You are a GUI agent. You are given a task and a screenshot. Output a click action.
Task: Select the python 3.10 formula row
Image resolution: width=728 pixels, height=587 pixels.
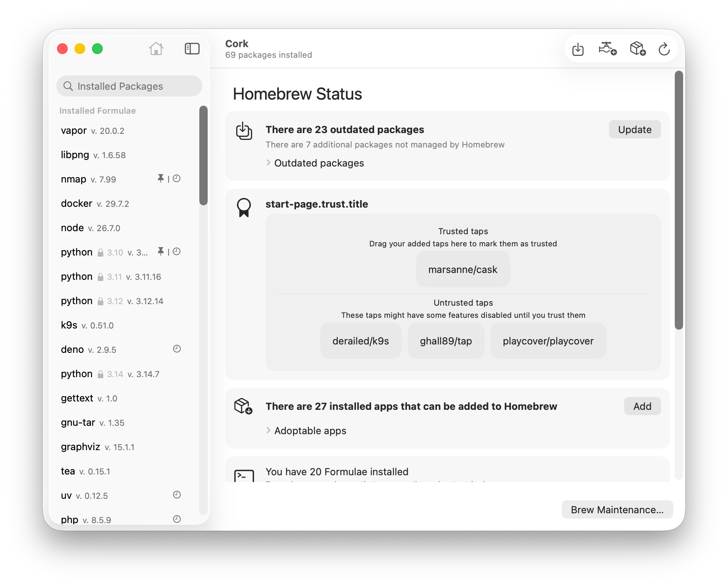click(122, 252)
